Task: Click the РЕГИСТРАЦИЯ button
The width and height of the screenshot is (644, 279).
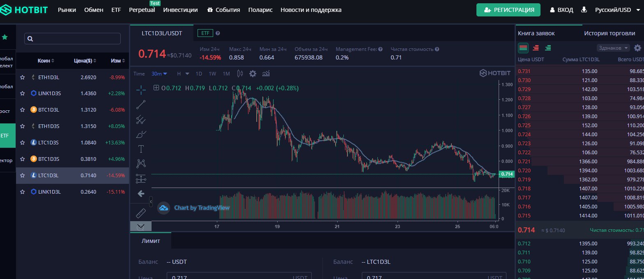Action: 508,10
